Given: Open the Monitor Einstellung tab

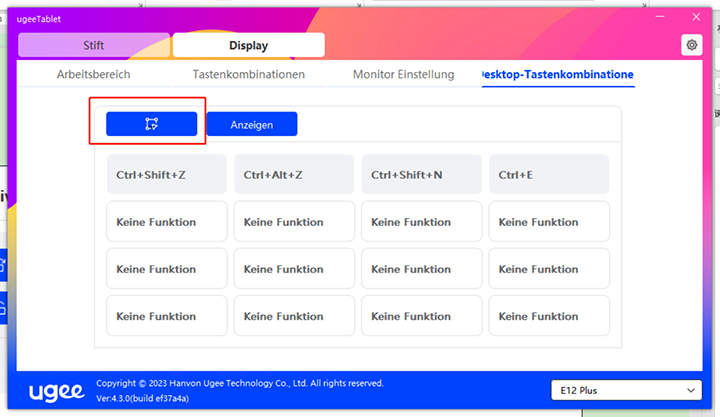Looking at the screenshot, I should [x=403, y=75].
